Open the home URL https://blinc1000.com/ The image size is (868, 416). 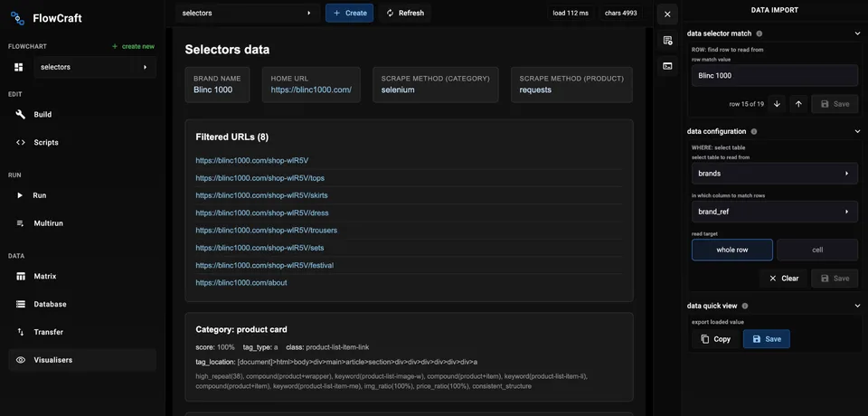click(x=311, y=90)
